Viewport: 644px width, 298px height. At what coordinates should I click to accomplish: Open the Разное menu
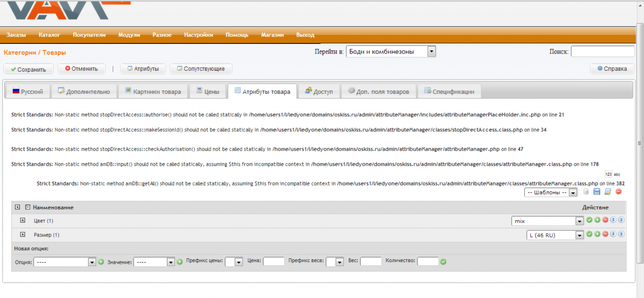[x=162, y=35]
